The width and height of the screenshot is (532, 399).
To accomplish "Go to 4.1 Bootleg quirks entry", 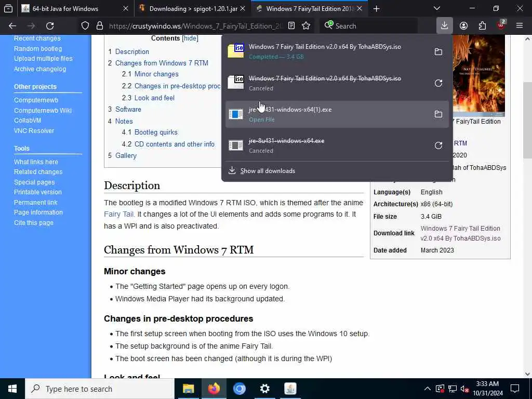I will 150,132.
